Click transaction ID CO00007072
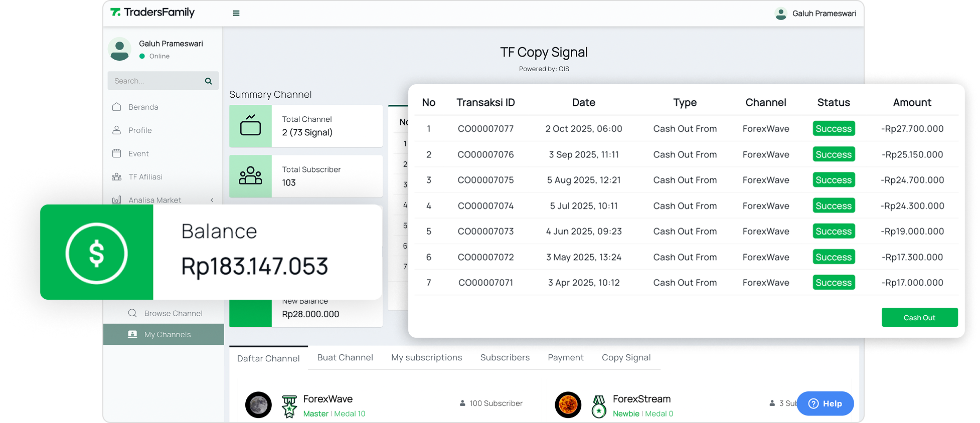980x423 pixels. pyautogui.click(x=486, y=257)
